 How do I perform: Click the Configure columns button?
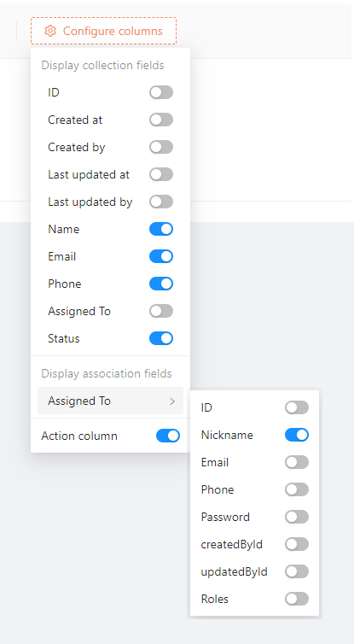(x=103, y=31)
